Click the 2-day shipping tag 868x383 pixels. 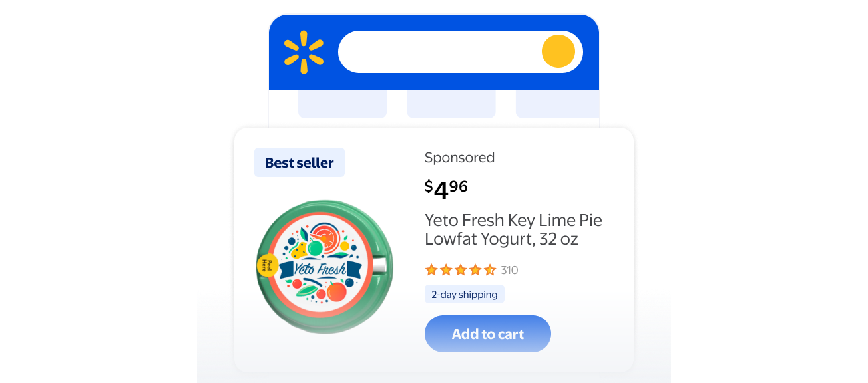(x=464, y=294)
